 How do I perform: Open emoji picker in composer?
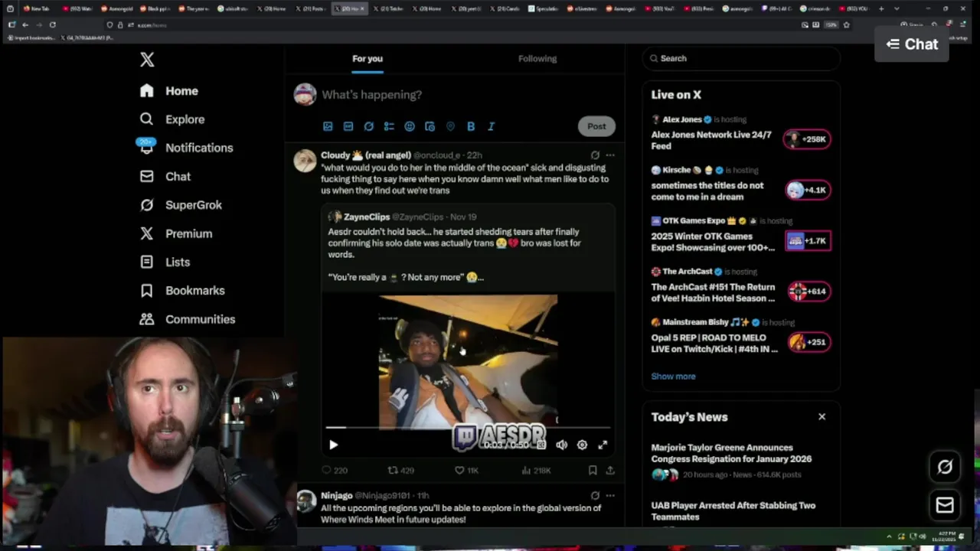pos(410,126)
